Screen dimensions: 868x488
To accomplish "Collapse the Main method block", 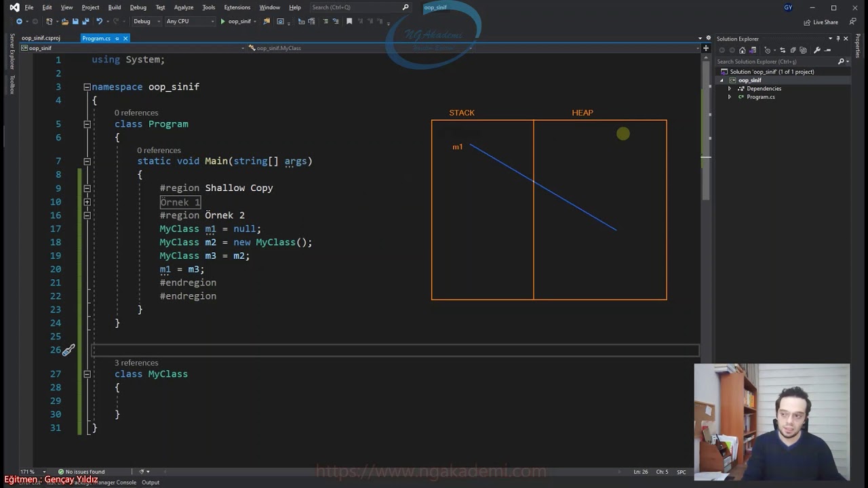I will click(x=87, y=161).
